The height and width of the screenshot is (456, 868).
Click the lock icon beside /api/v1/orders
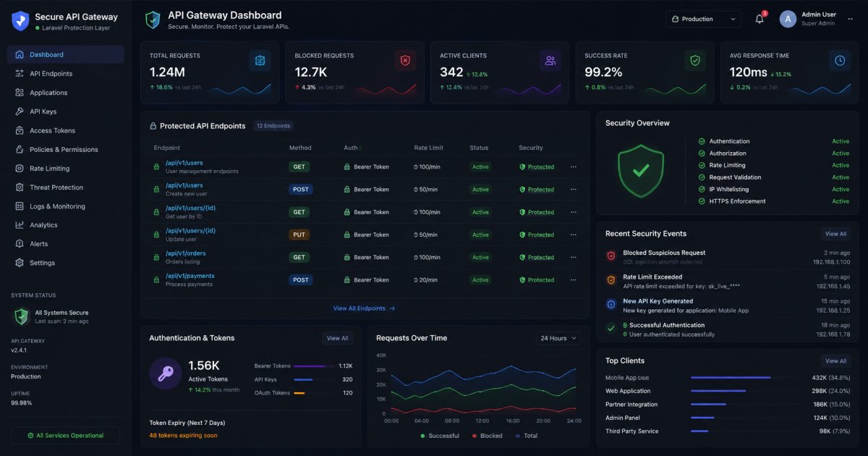(x=156, y=257)
